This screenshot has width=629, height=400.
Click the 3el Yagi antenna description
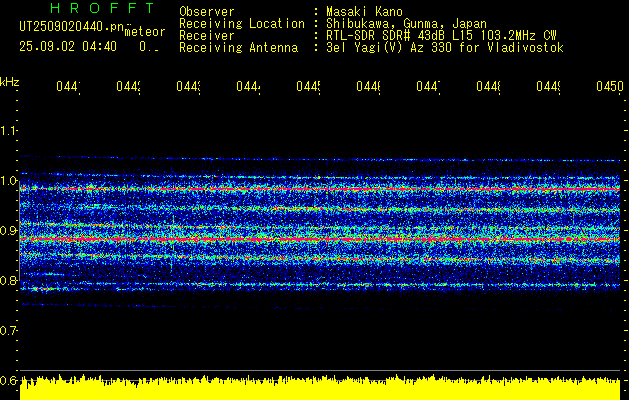445,48
